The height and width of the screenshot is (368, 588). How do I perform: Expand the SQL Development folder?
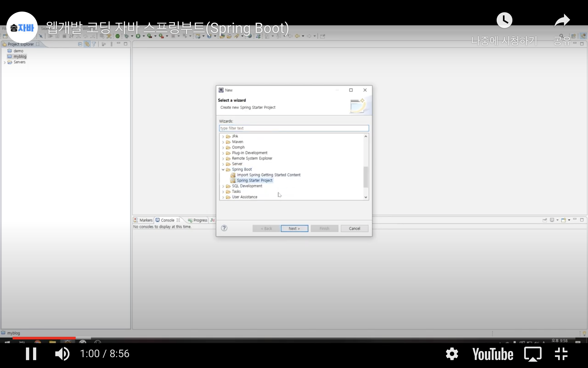(223, 186)
